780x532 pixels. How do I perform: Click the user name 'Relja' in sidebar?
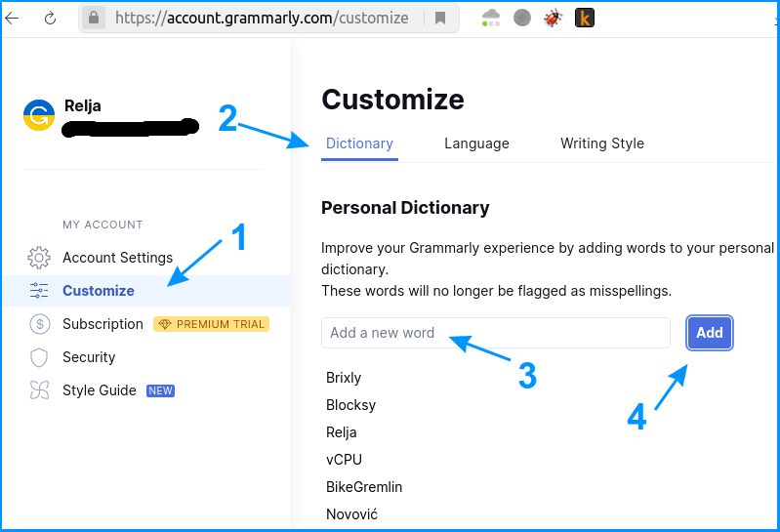point(83,105)
